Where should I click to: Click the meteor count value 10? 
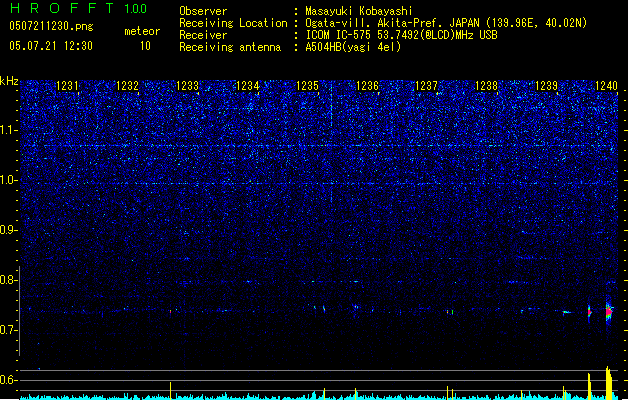coord(145,46)
